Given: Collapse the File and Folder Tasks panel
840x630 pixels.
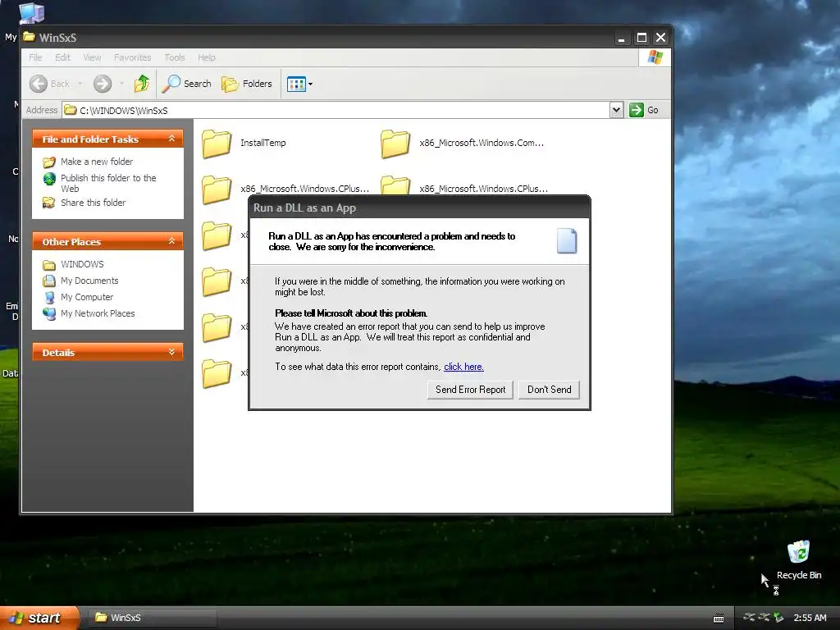Looking at the screenshot, I should click(172, 139).
